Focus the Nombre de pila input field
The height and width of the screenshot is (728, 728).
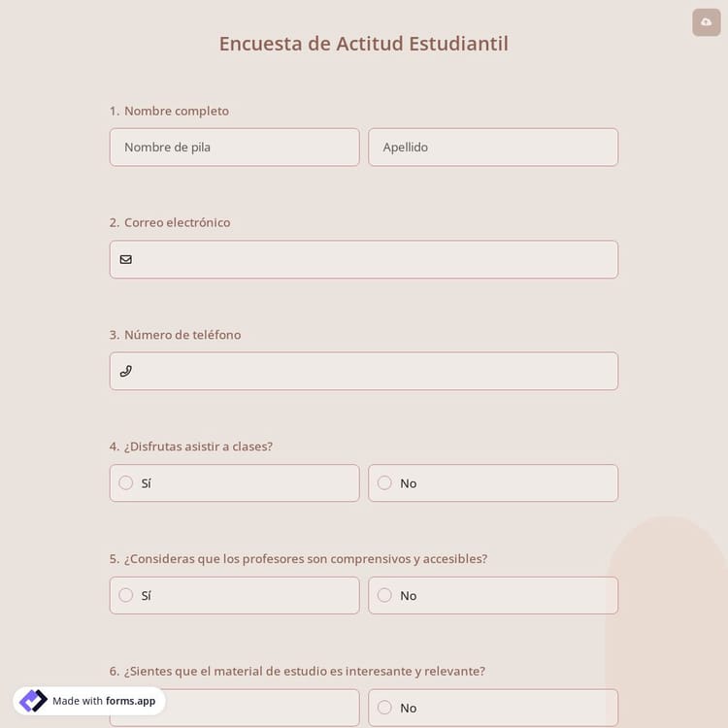(x=234, y=148)
